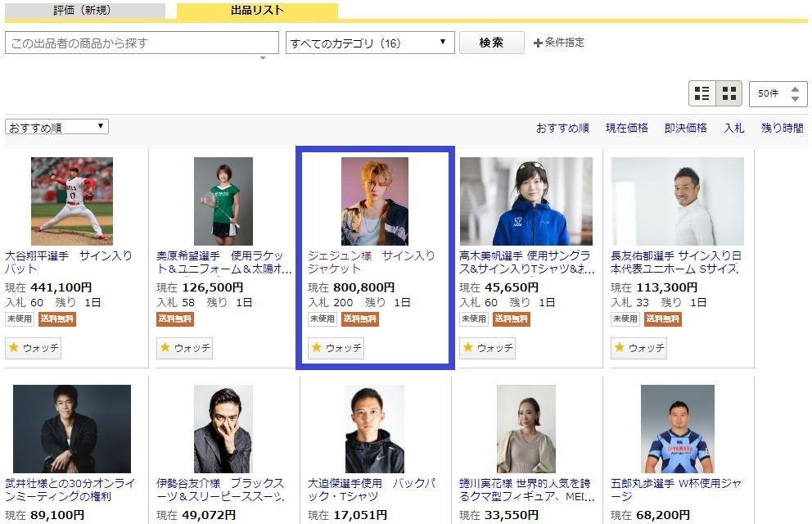Open the おすすめ順 sort dropdown
The image size is (812, 524).
coord(56,127)
